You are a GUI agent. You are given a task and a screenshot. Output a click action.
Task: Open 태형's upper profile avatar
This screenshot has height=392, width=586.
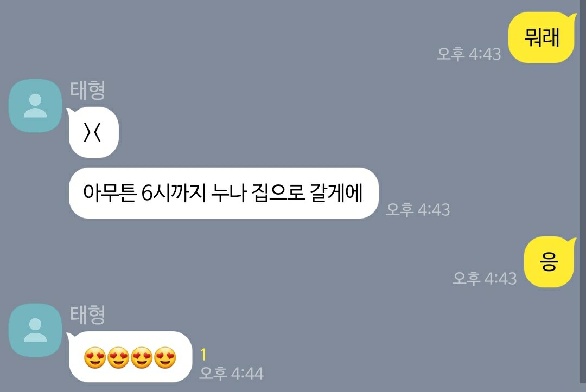click(x=35, y=106)
